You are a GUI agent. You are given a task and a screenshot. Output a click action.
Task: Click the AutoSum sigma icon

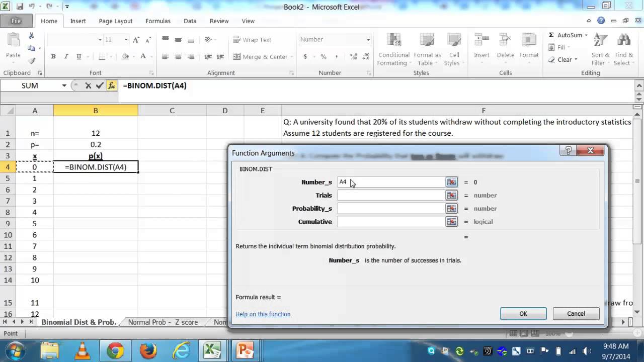pyautogui.click(x=551, y=35)
